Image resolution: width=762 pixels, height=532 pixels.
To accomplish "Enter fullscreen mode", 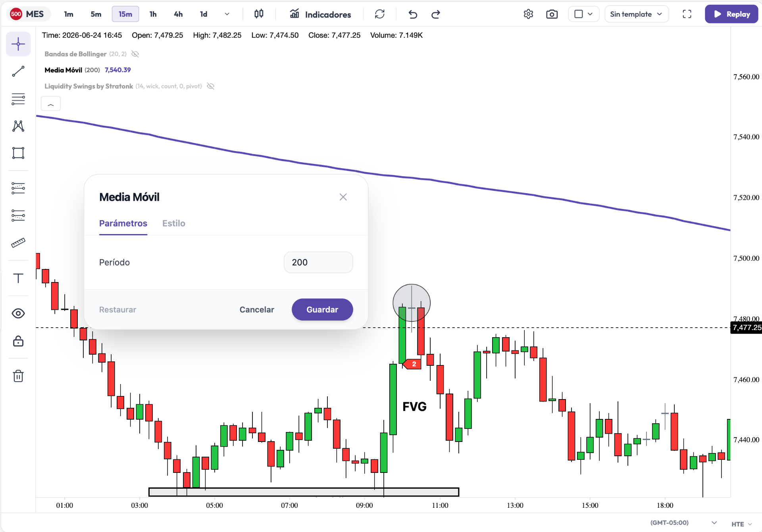I will pos(687,14).
